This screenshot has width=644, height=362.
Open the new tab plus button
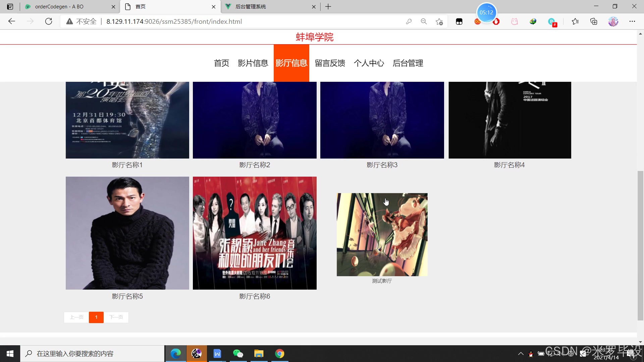click(328, 7)
